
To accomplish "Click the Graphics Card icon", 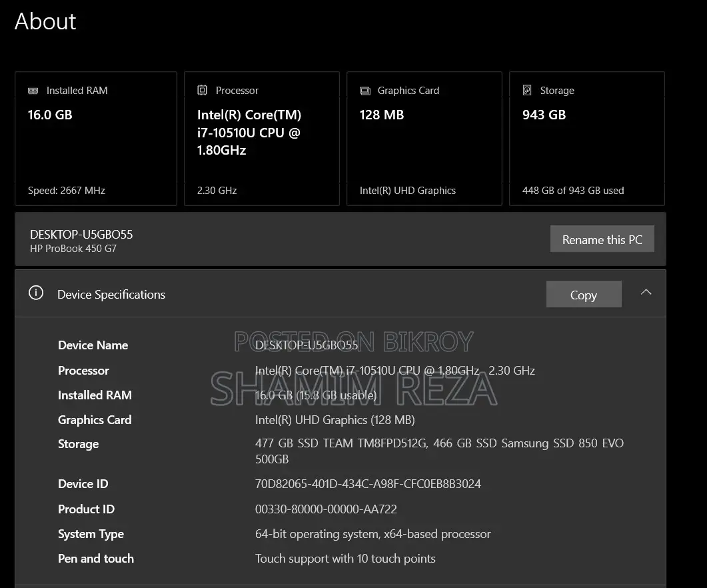I will click(364, 91).
